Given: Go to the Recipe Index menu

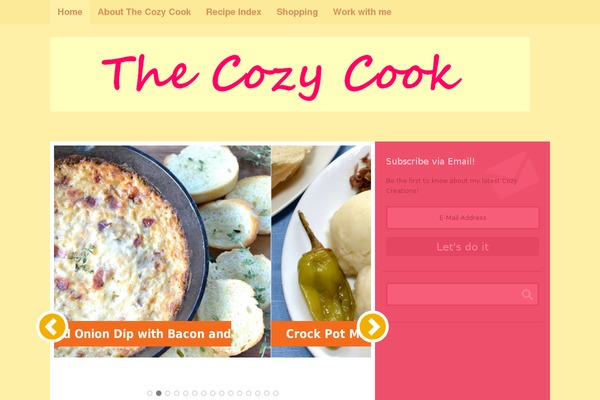Looking at the screenshot, I should click(x=233, y=12).
